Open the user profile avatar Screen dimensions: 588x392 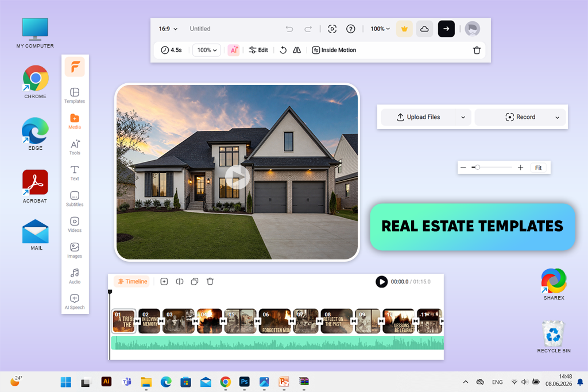pos(473,29)
